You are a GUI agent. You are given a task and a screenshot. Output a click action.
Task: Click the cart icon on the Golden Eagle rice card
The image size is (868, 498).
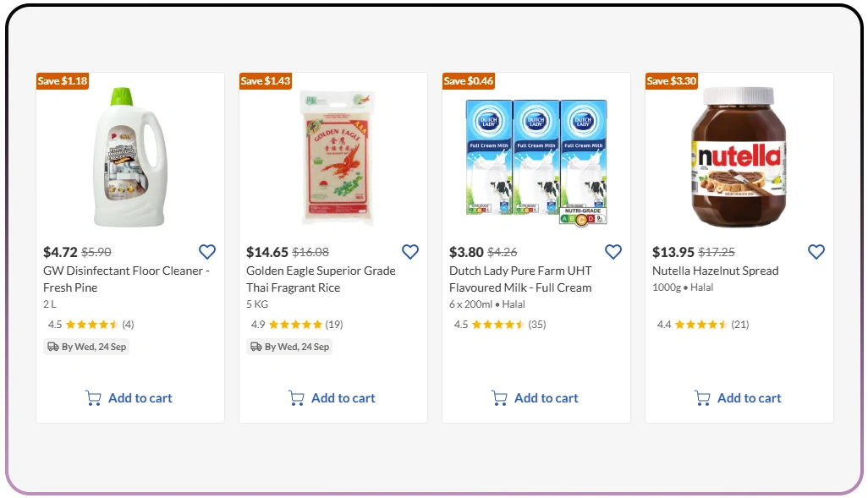coord(297,397)
